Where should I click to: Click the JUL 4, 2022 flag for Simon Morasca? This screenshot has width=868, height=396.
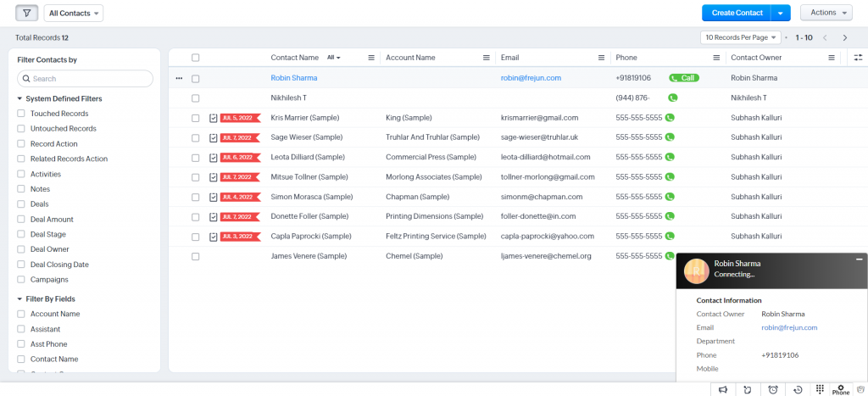click(239, 198)
